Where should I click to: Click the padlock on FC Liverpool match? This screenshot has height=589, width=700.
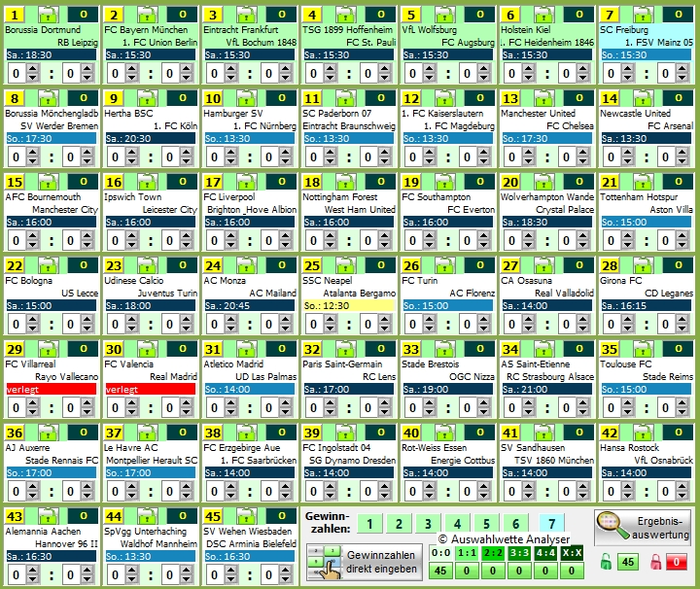pyautogui.click(x=246, y=182)
